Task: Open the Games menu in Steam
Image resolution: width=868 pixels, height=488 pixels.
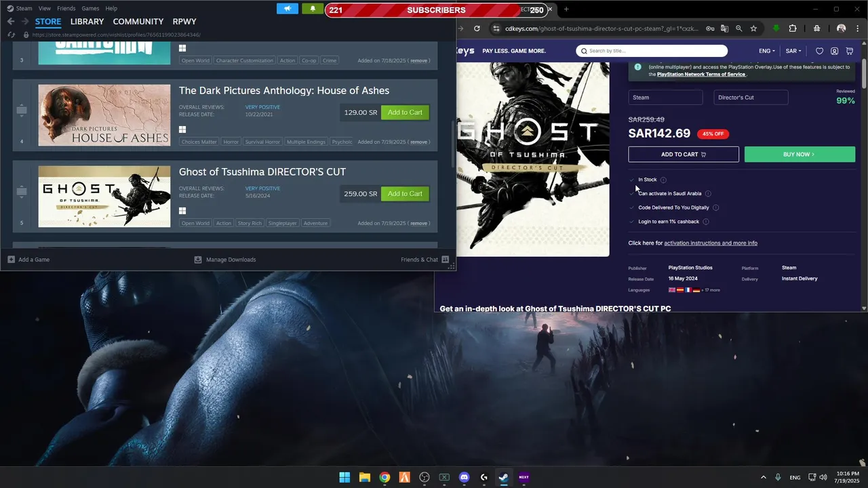Action: [x=90, y=8]
